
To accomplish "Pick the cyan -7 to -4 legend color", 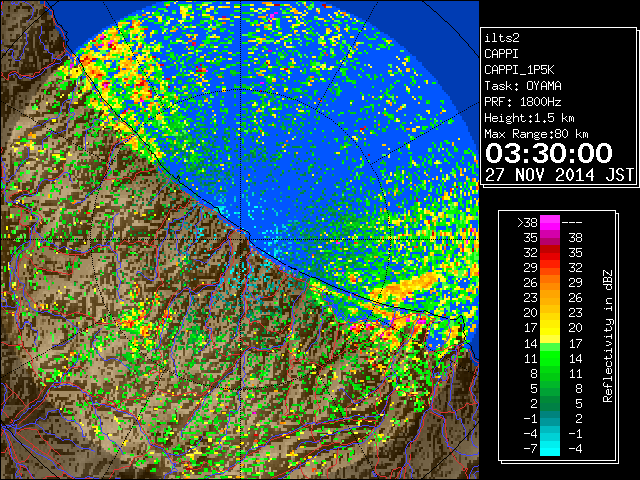I will 550,448.
